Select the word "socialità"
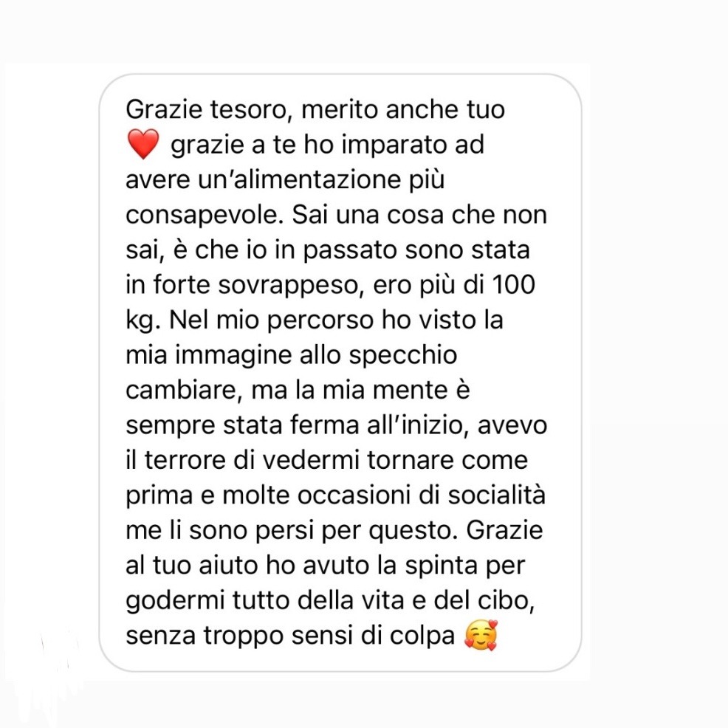The height and width of the screenshot is (728, 728). coord(496,495)
